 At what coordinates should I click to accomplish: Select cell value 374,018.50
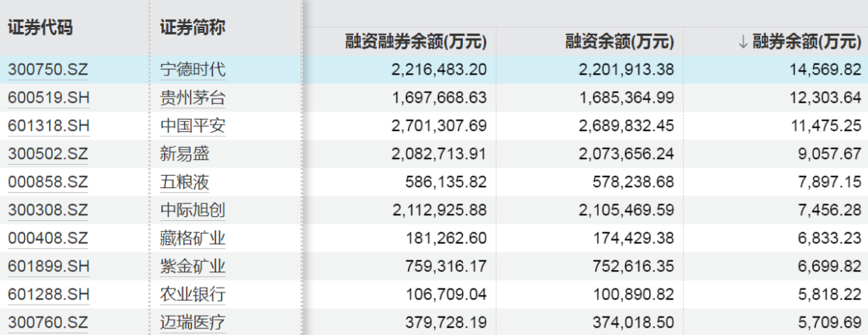click(x=633, y=323)
